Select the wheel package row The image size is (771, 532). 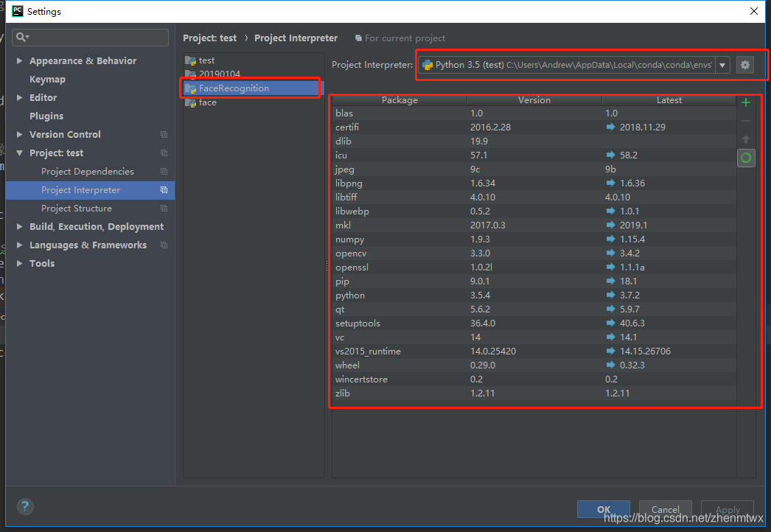coord(534,365)
